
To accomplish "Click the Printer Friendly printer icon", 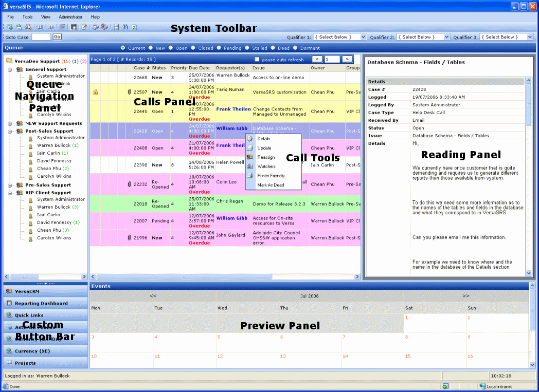I will tap(250, 175).
